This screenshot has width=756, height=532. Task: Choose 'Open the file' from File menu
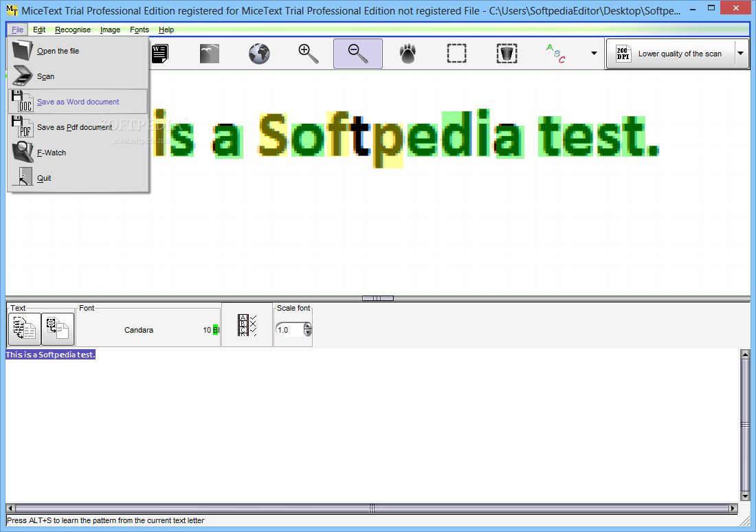pyautogui.click(x=78, y=51)
